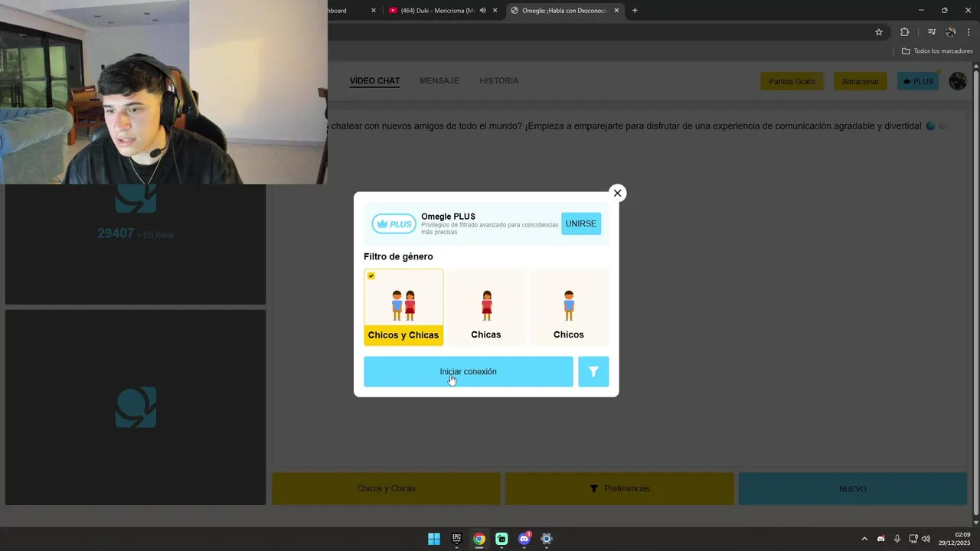Select the Chicos y Chicas gender option
The height and width of the screenshot is (551, 980).
click(x=403, y=307)
